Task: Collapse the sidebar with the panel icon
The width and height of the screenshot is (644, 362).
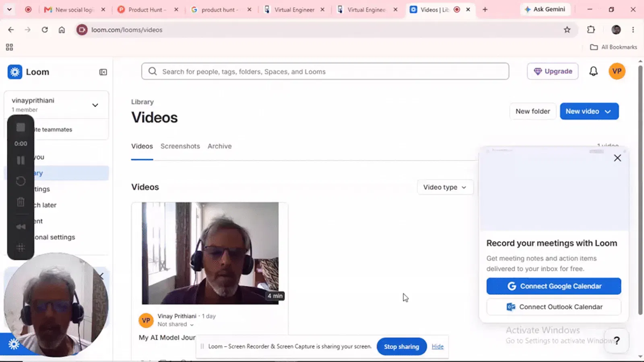Action: 103,72
